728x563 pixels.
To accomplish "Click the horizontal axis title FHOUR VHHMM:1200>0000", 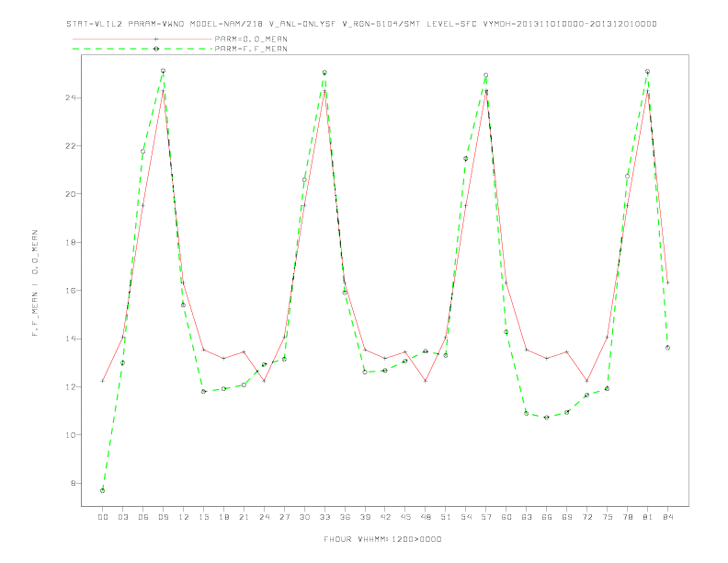I will (x=382, y=539).
